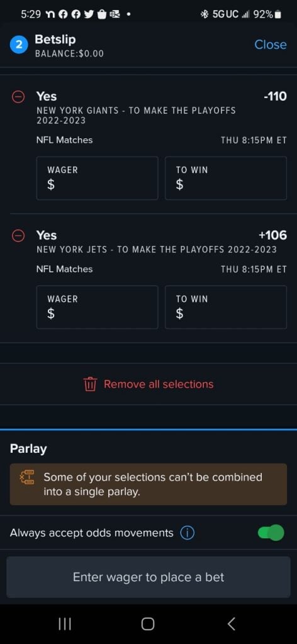Viewport: 297px width, 644px height.
Task: Open Android recent apps button
Action: tap(65, 624)
